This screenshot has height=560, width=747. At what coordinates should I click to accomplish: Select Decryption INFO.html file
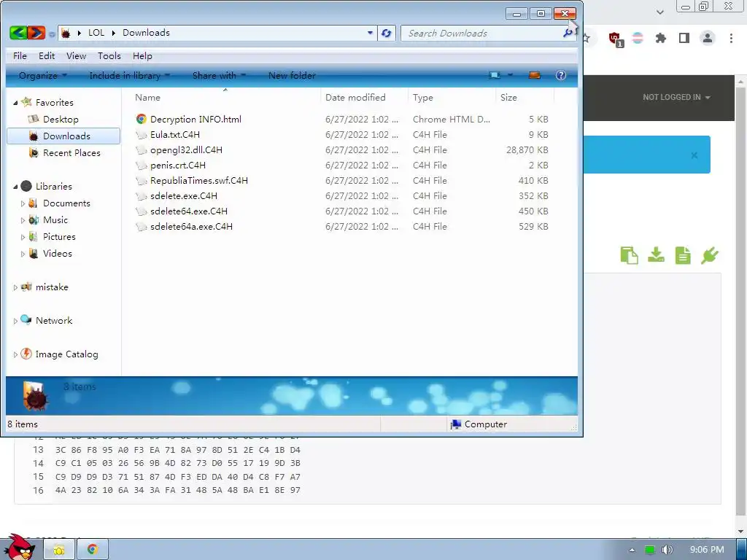196,119
